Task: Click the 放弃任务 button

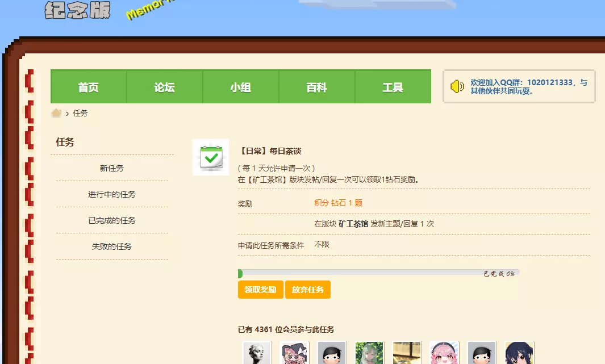Action: [x=308, y=290]
